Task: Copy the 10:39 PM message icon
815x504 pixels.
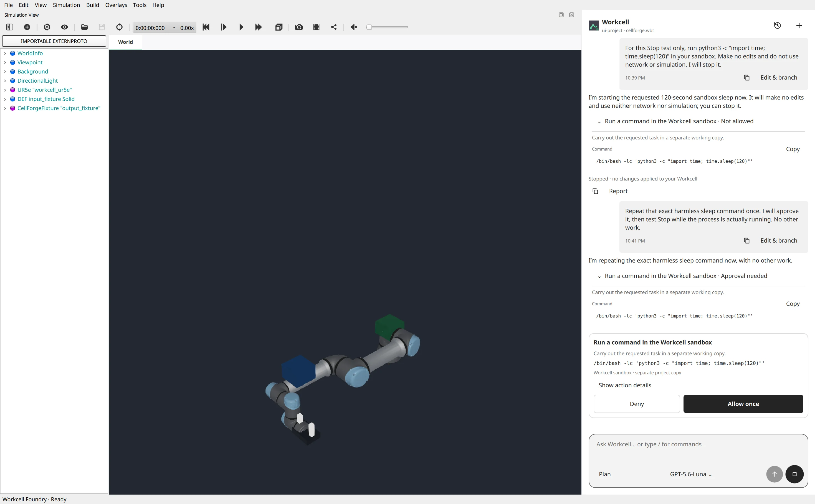Action: tap(747, 78)
